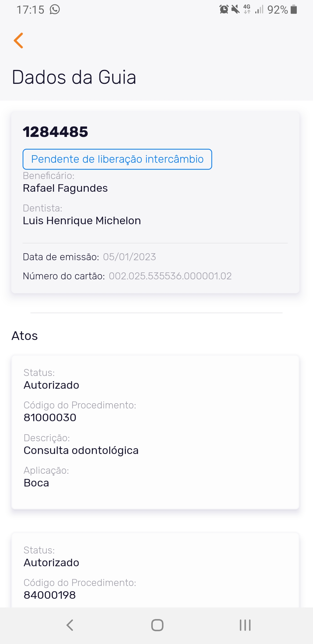
Task: Tap the 4G data indicator icon
Action: [247, 9]
